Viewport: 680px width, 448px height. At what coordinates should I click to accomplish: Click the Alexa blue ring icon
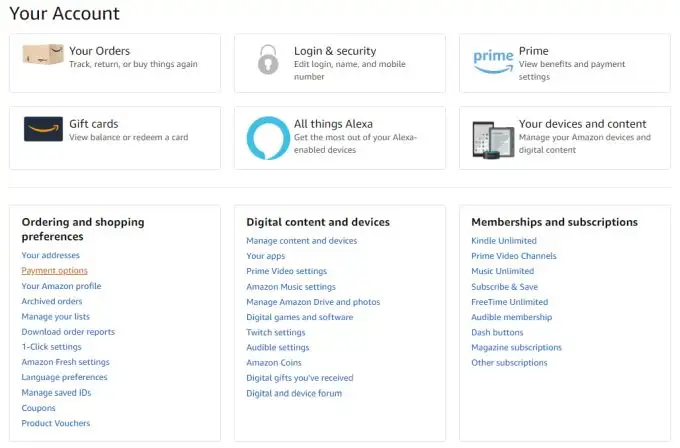(x=267, y=137)
